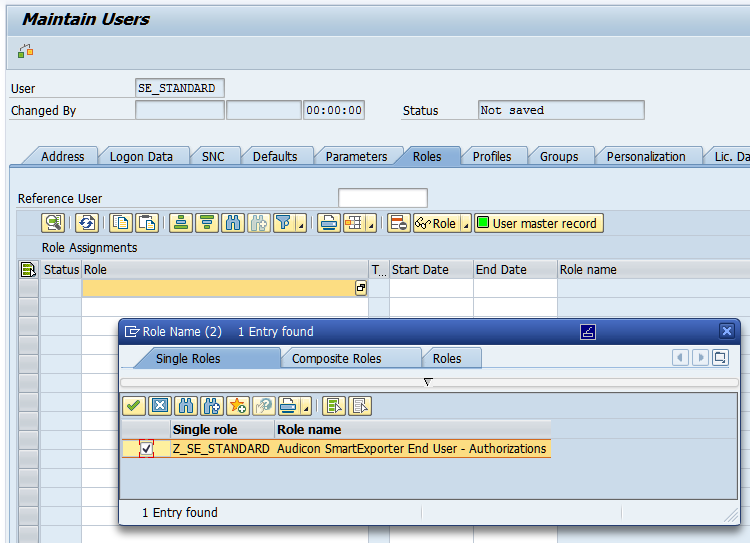Click the Print icon in roles toolbar

(x=328, y=223)
